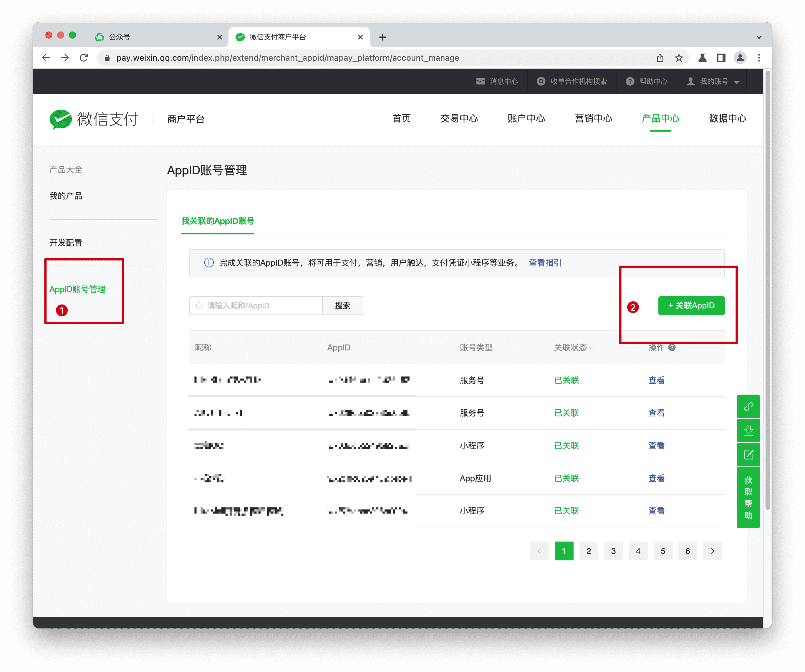Click the +关联AppID button

pos(691,306)
